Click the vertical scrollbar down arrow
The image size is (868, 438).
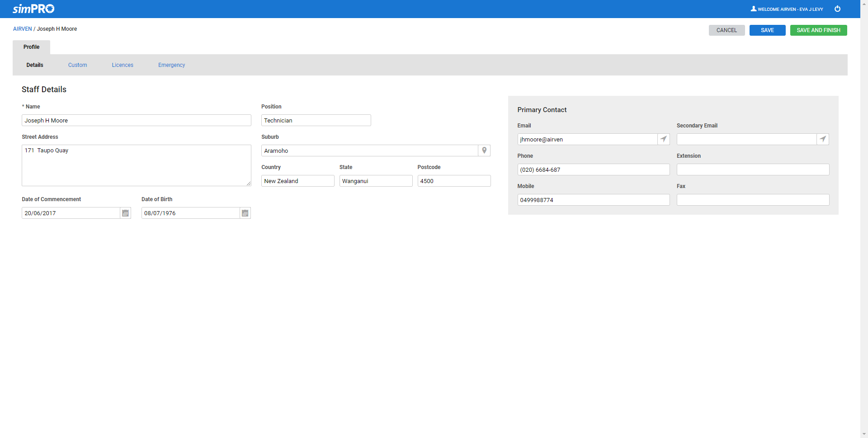tap(864, 434)
